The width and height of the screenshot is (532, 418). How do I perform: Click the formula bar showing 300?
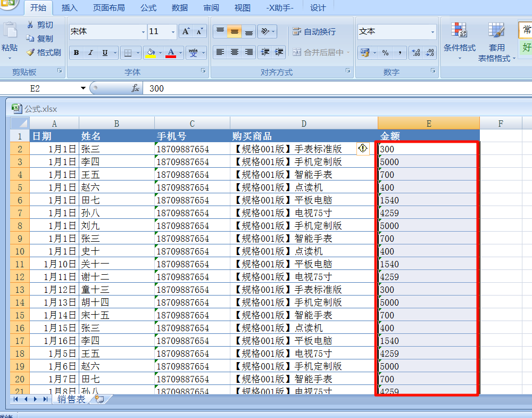point(337,88)
